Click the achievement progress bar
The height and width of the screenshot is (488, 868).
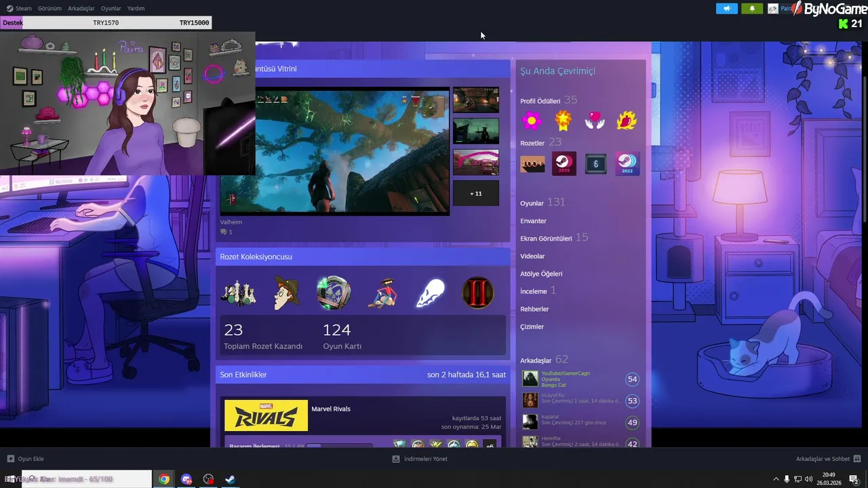tap(339, 446)
